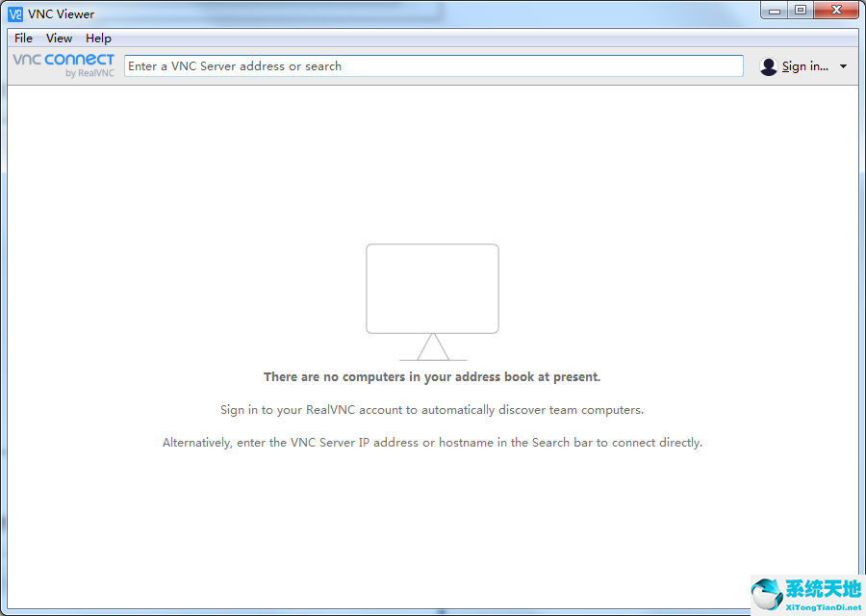Screen dimensions: 866x616
Task: Maximize the VNC Viewer window
Action: (801, 10)
